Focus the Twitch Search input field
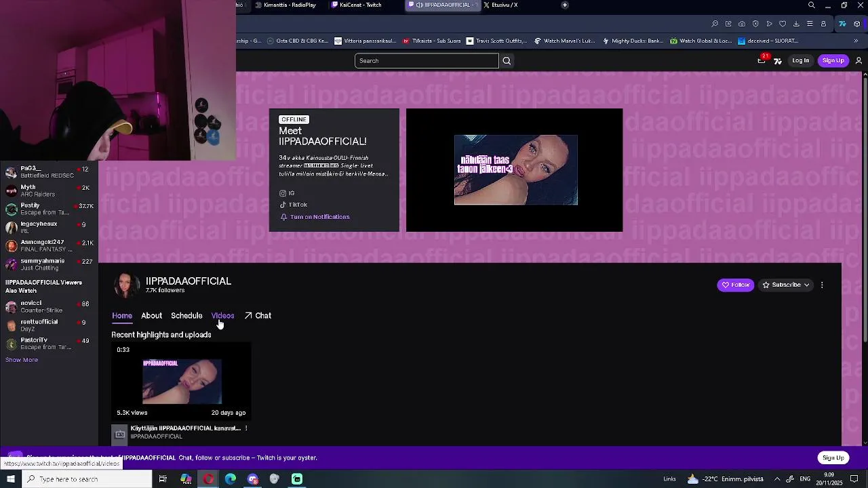This screenshot has width=868, height=488. pos(427,61)
